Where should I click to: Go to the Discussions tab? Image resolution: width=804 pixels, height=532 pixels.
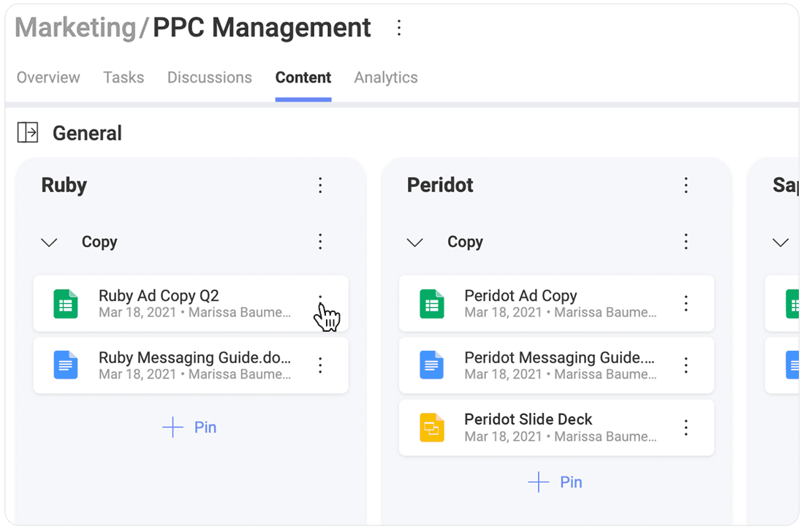pyautogui.click(x=209, y=77)
